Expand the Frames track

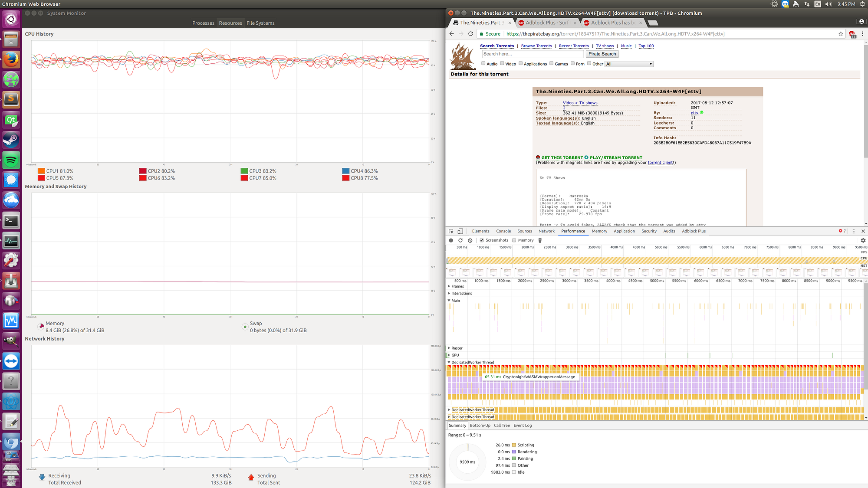point(449,286)
